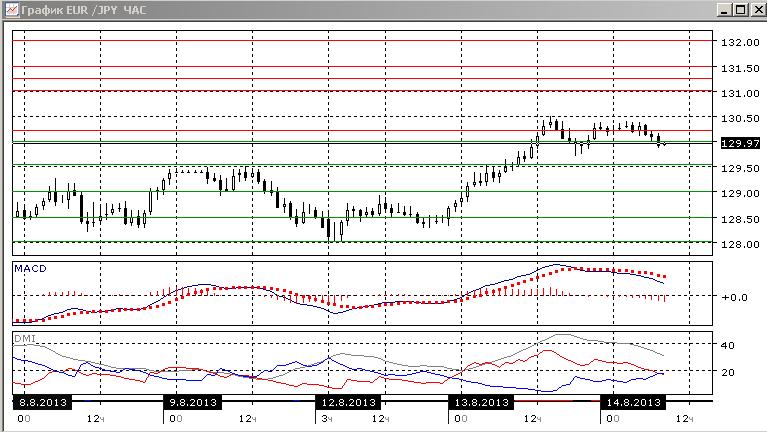Viewport: 767px width, 432px height.
Task: Minimize the EUR/JPY chart window
Action: tap(724, 10)
